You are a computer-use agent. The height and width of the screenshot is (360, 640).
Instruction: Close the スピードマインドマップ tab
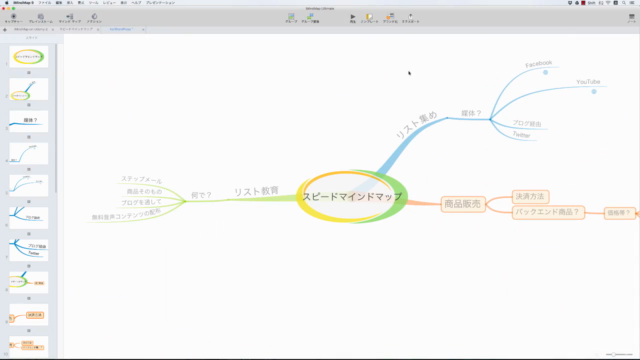coord(98,29)
